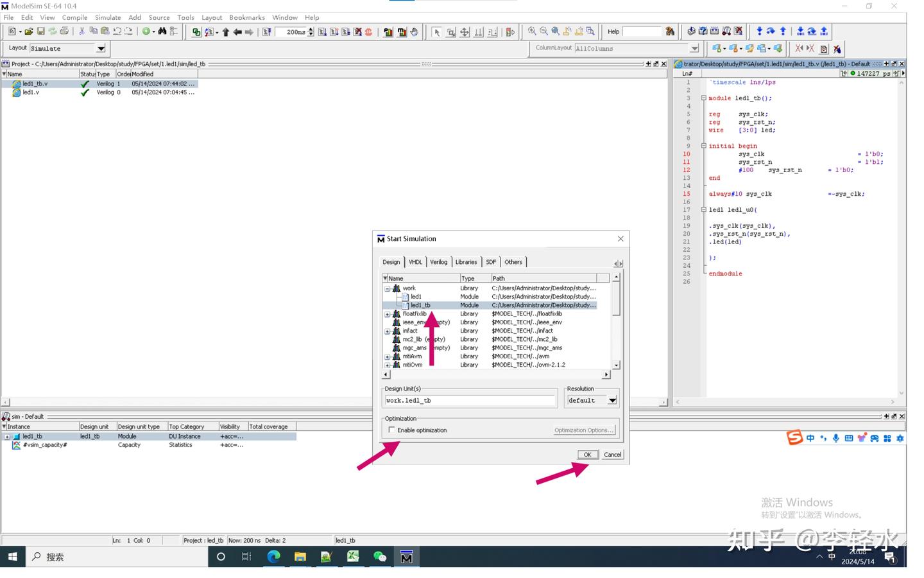Click the black up-arrow toolbar icon
Viewport: 924px width, 578px height.
225,32
